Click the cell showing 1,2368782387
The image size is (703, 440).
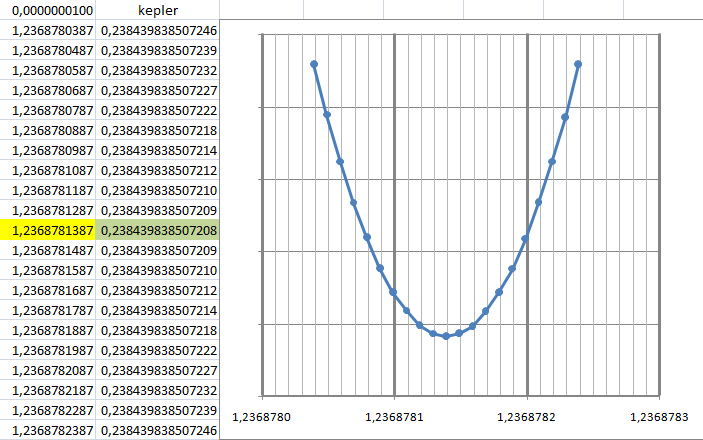48,430
